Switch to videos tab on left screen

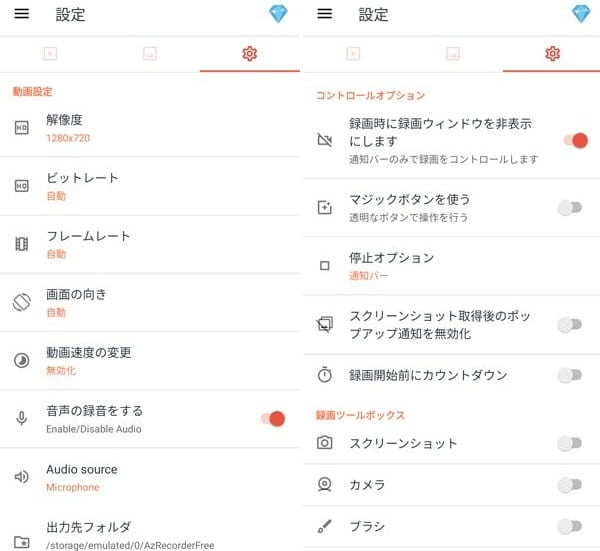[x=50, y=54]
